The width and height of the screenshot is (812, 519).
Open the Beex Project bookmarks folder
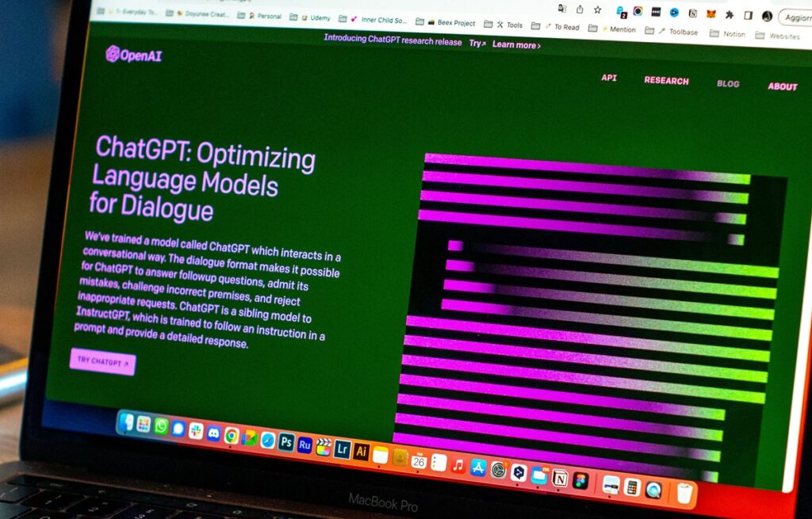click(x=450, y=23)
